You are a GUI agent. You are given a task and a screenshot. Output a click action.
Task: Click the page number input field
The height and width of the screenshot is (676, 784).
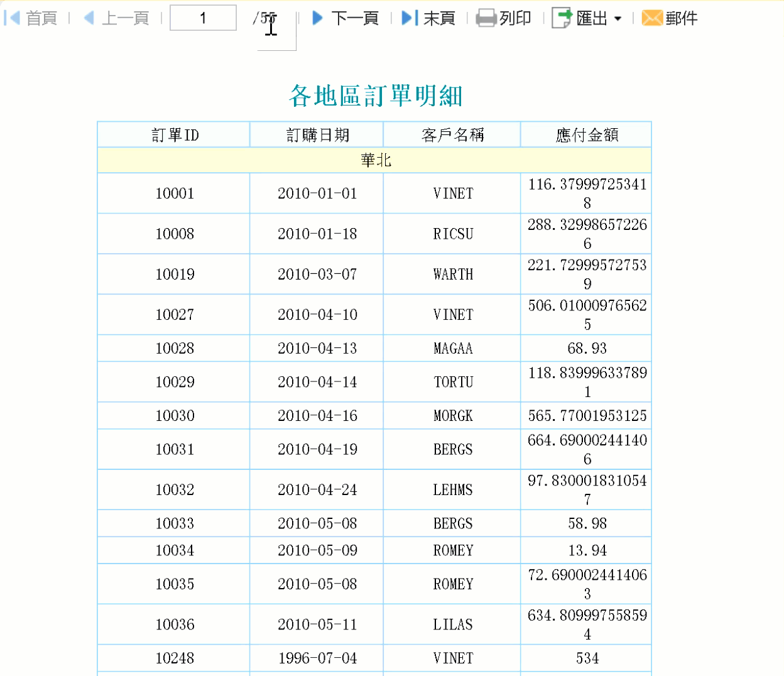coord(203,18)
